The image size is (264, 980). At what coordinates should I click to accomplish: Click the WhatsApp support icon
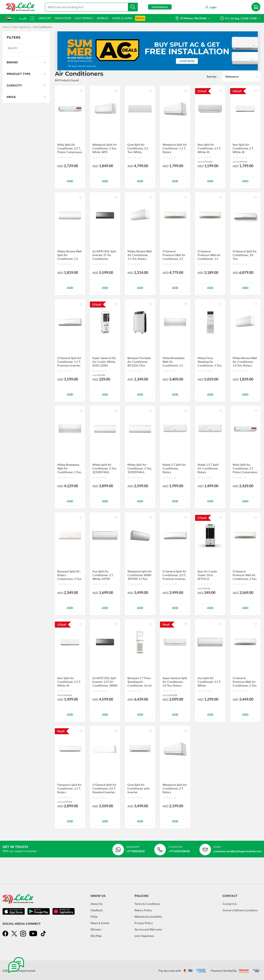[x=118, y=850]
